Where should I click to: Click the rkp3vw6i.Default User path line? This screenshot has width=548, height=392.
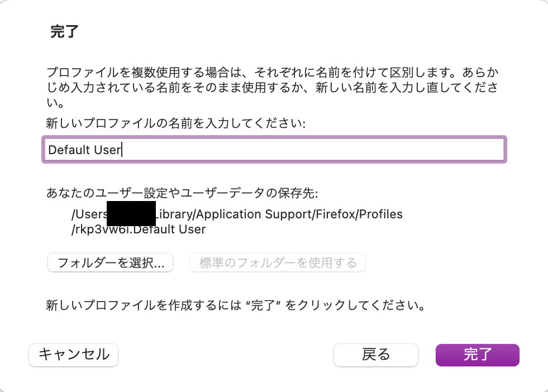coord(139,229)
